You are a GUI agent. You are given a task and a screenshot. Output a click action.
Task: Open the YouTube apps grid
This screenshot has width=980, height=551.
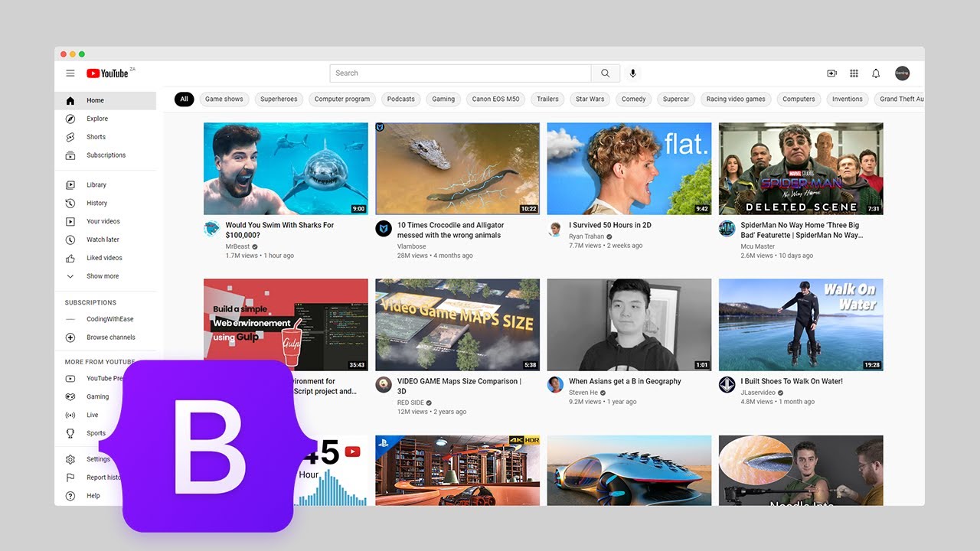click(x=854, y=73)
